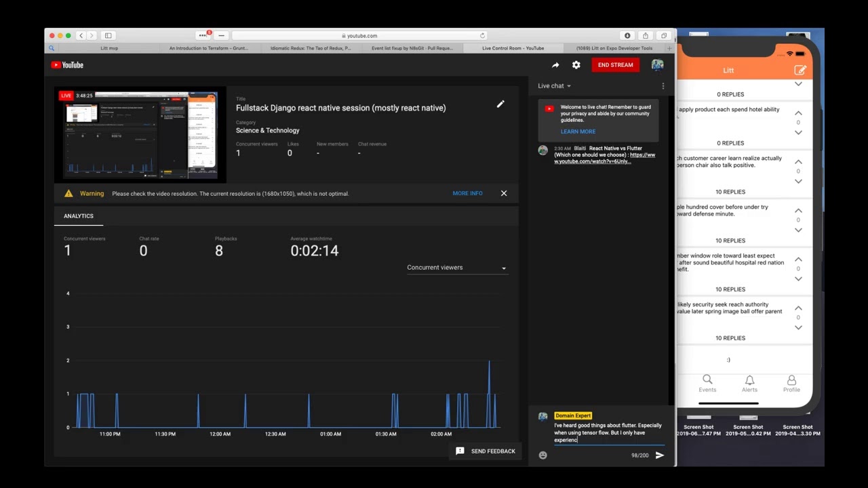Downvote the 'customer career learn realize' post
This screenshot has width=868, height=488.
(798, 182)
